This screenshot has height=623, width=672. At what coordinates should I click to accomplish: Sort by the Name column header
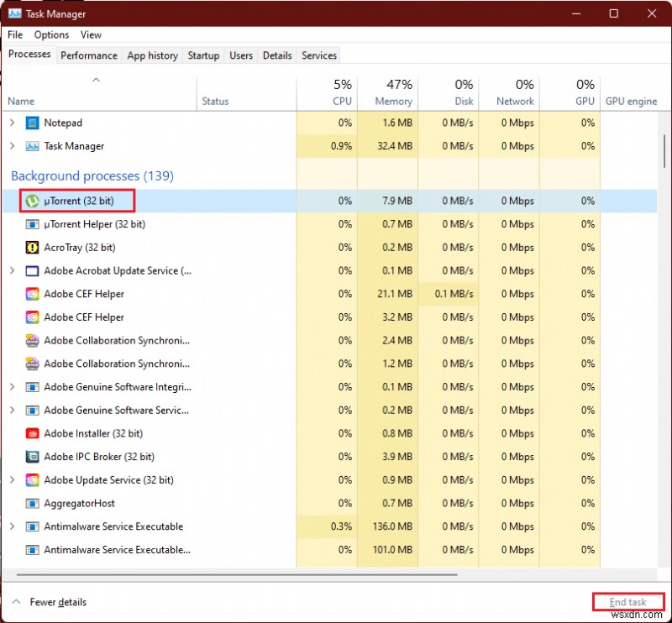[99, 93]
